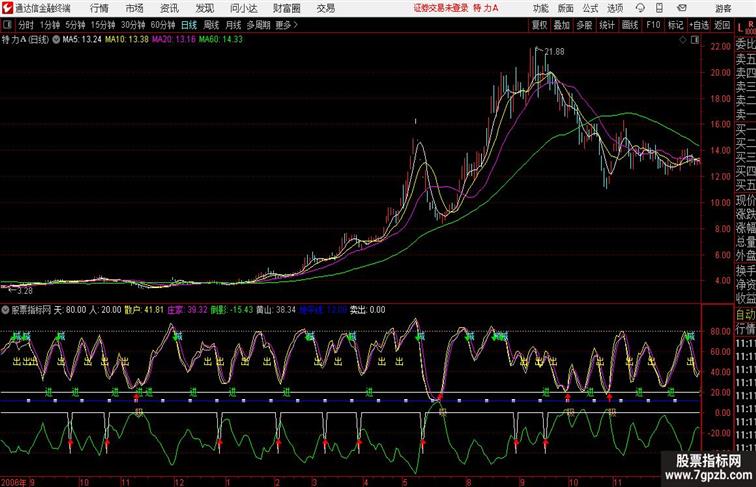Open the 财富圈 menu
Viewport: 756px width, 487px height.
[x=287, y=8]
